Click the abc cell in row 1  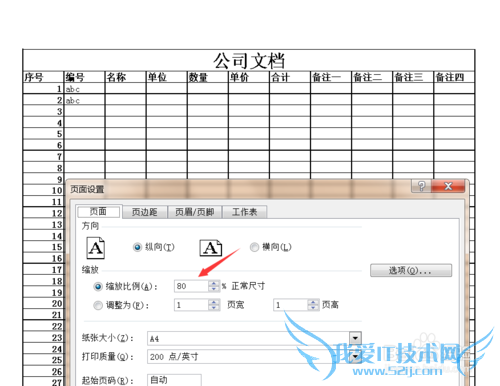(84, 89)
